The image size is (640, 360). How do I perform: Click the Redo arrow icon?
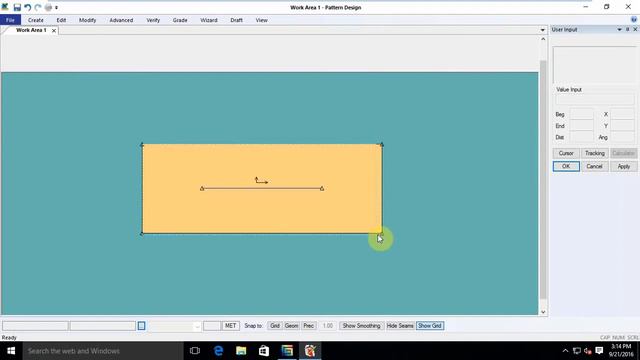click(38, 7)
